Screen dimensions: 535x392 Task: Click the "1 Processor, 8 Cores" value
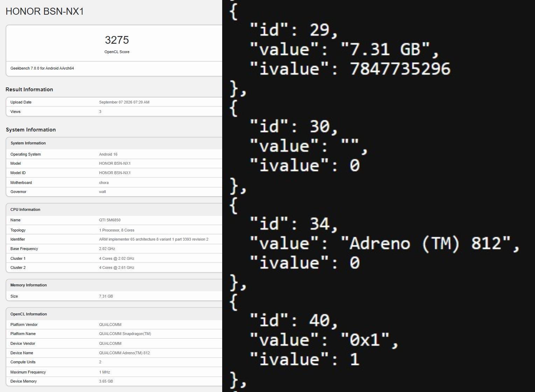117,230
